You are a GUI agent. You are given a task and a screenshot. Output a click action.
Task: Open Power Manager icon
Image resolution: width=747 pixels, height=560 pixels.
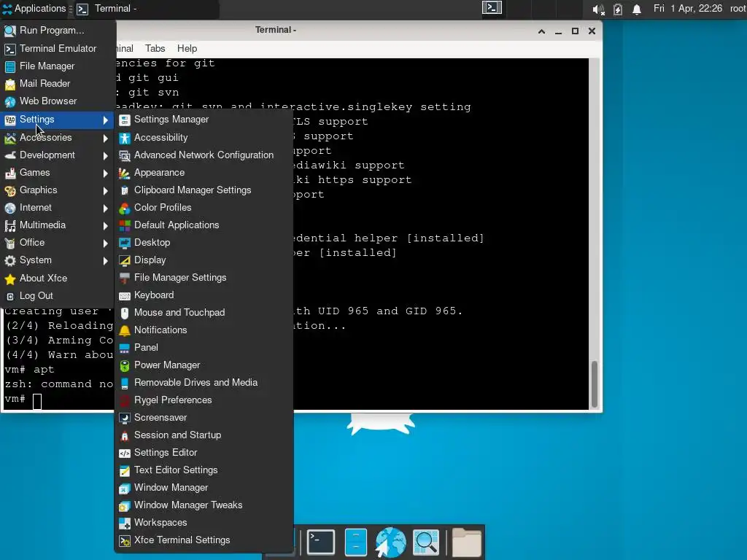[124, 366]
